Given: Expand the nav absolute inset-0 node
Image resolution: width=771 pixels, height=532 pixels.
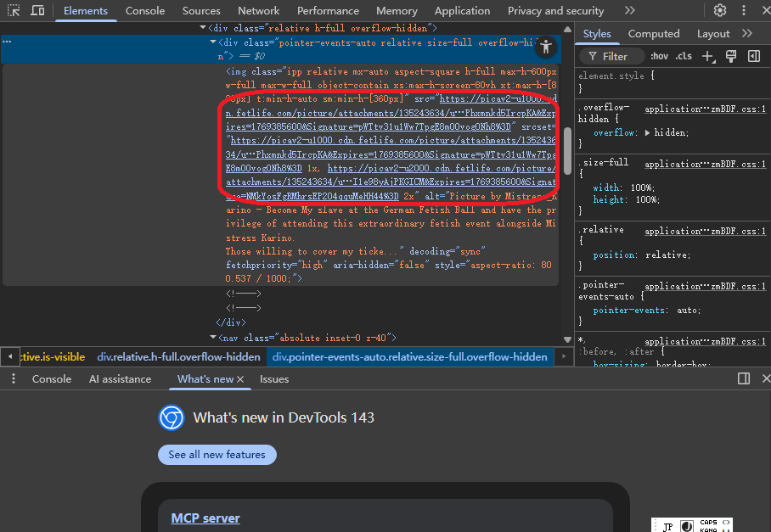Looking at the screenshot, I should point(211,338).
